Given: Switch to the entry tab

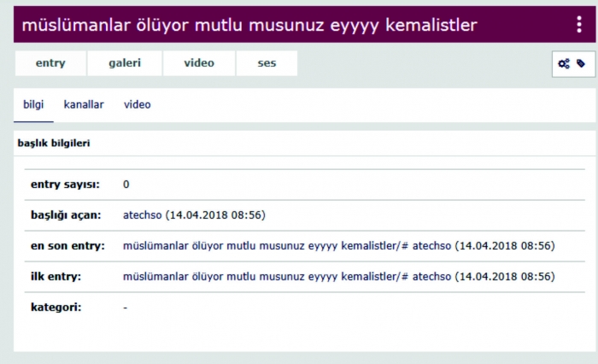Looking at the screenshot, I should click(50, 63).
